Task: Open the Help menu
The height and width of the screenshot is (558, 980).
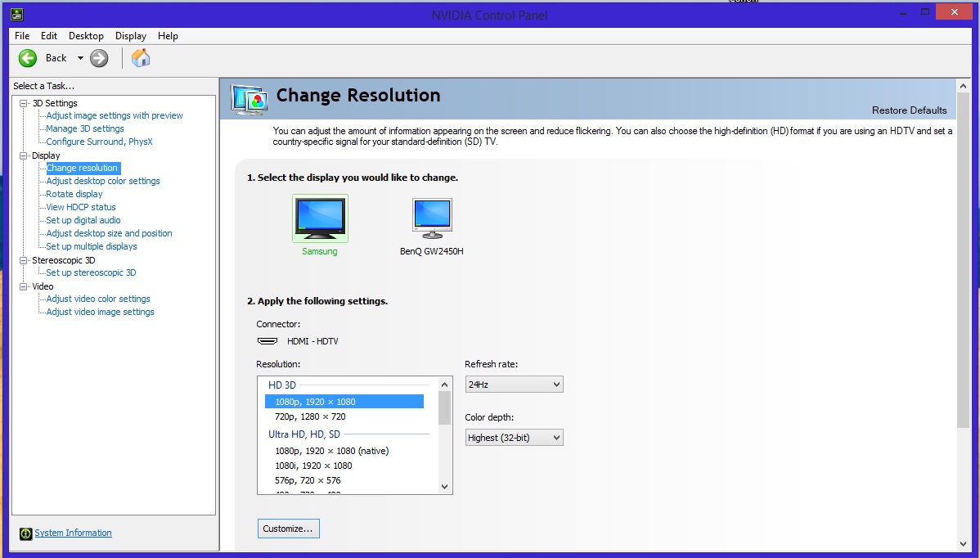Action: [x=168, y=36]
